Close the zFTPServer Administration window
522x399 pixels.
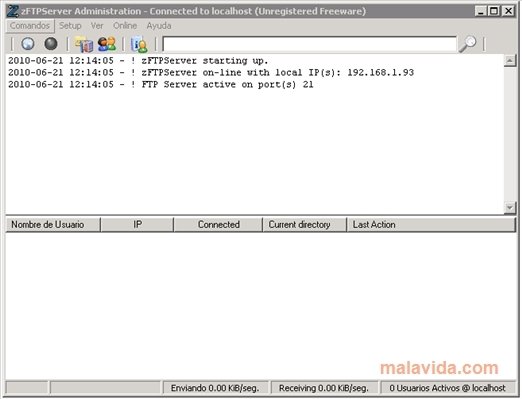[x=508, y=11]
